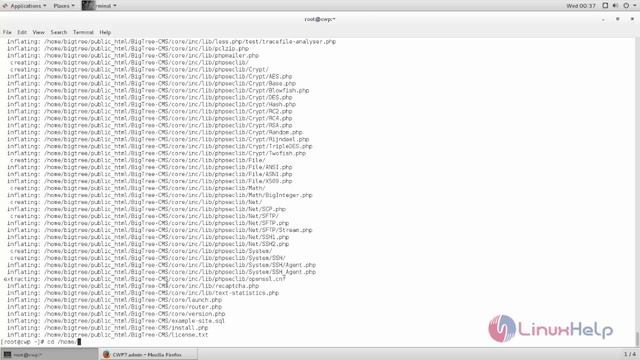This screenshot has width=640, height=360.
Task: Click the line ending with Crypt/Random.php
Action: click(x=155, y=132)
